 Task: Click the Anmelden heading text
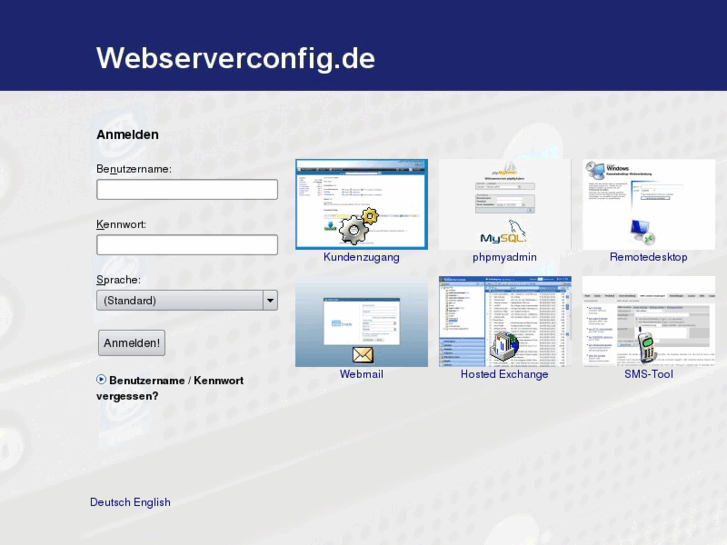click(x=128, y=135)
